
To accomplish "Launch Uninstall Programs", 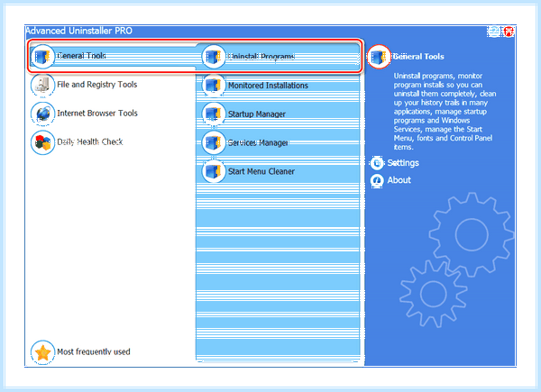I will [x=261, y=57].
